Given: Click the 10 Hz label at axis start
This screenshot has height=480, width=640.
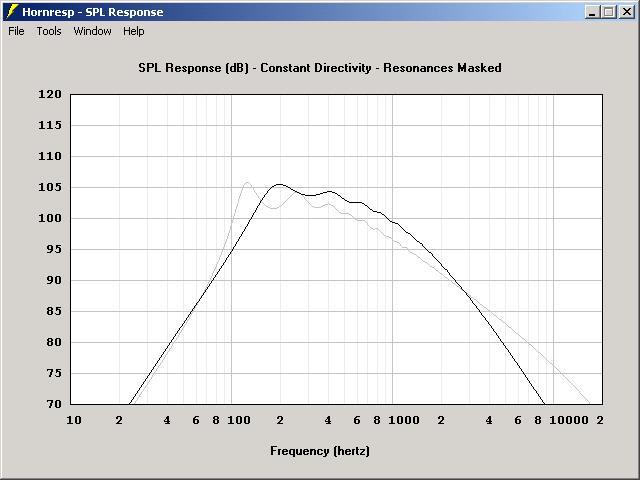Looking at the screenshot, I should point(73,421).
